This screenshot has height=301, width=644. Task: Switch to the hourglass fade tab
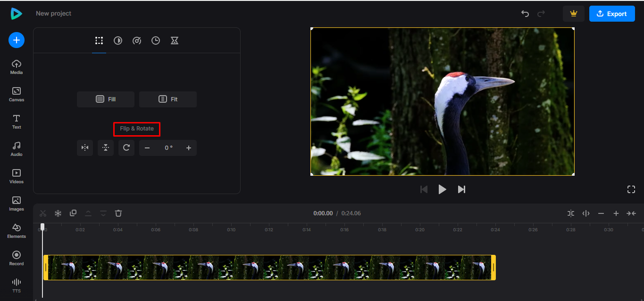(x=175, y=41)
